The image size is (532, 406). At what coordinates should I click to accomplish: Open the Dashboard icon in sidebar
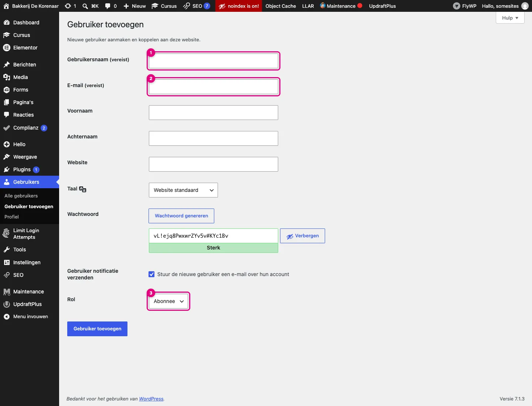(x=7, y=23)
